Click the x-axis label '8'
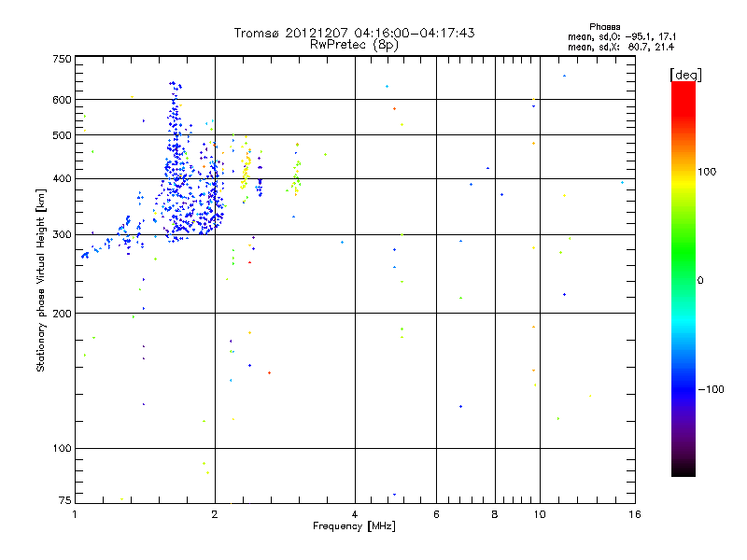747x560 pixels. [495, 514]
